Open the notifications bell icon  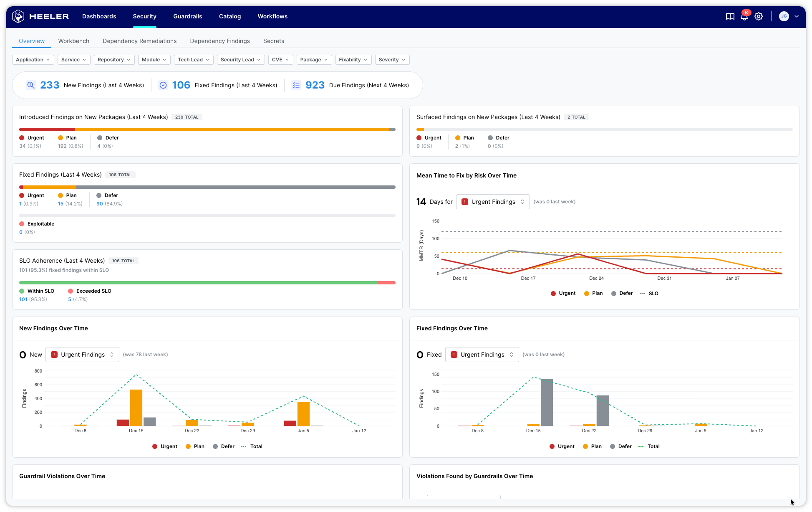tap(744, 17)
